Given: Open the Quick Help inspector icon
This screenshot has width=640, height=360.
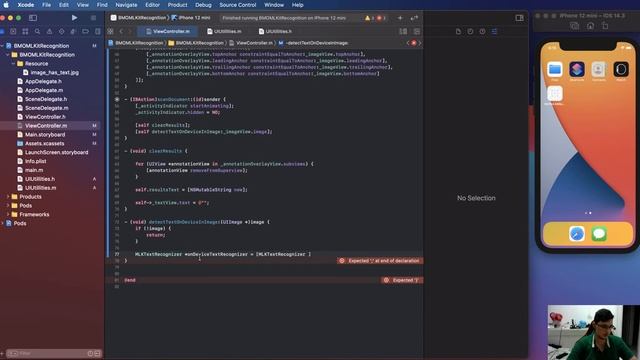Looking at the screenshot, I should 482,31.
